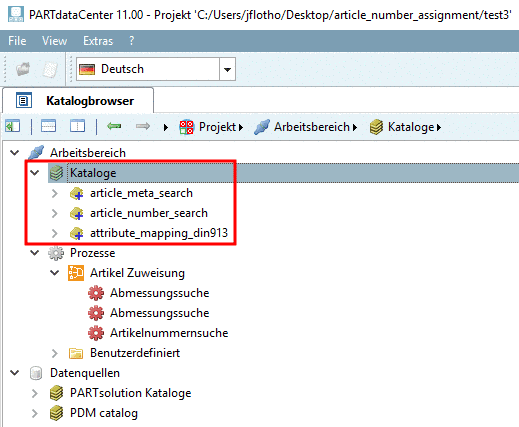Collapse the Datenquellen tree node

(x=15, y=373)
